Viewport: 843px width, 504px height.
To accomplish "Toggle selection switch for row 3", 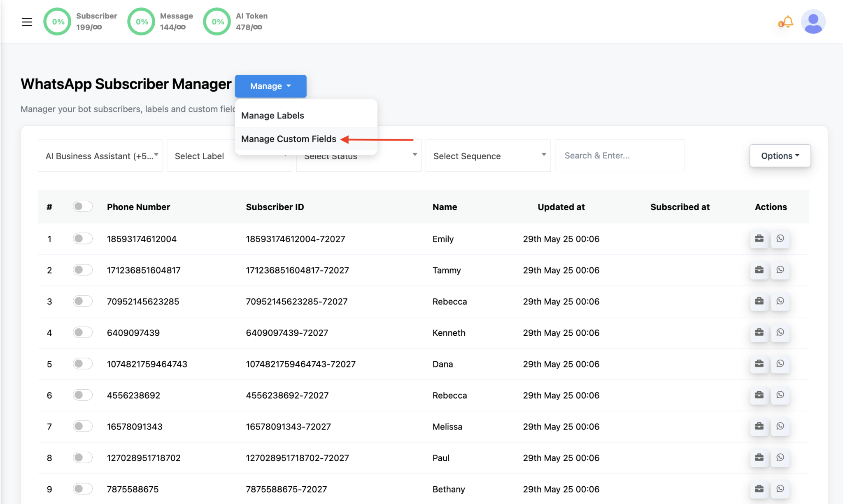I will click(82, 301).
